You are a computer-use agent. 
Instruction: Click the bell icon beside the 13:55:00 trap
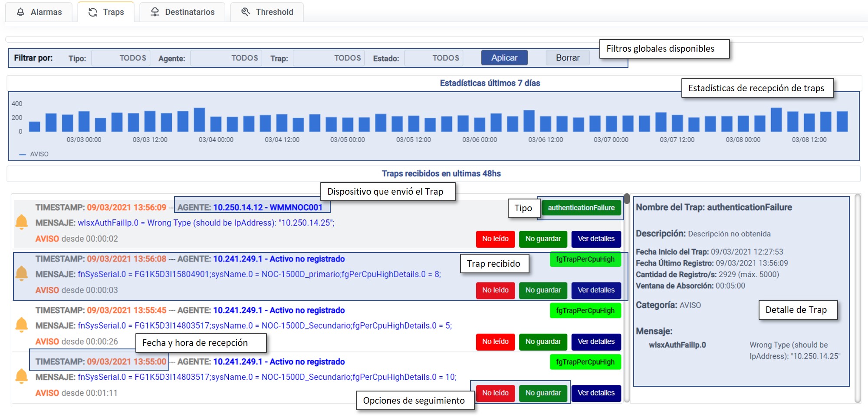[21, 376]
